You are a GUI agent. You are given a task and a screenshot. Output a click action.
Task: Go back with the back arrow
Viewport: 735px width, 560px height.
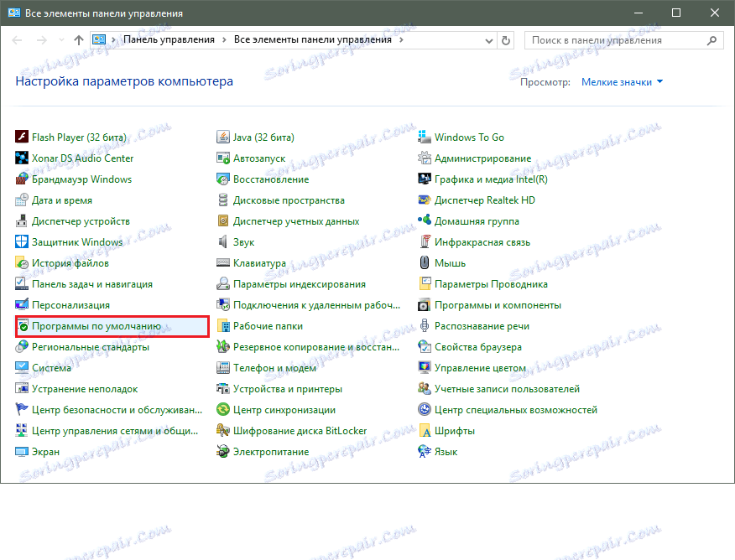click(x=17, y=40)
